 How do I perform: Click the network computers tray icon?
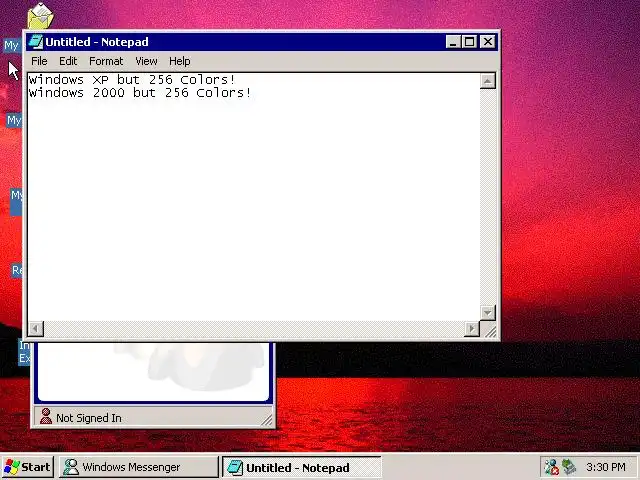[569, 467]
